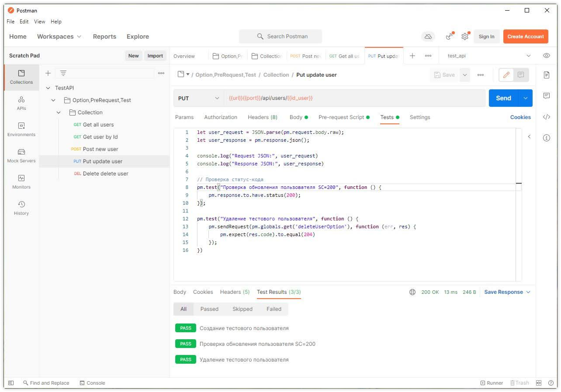This screenshot has width=561, height=392.
Task: Click Import button
Action: pos(155,56)
